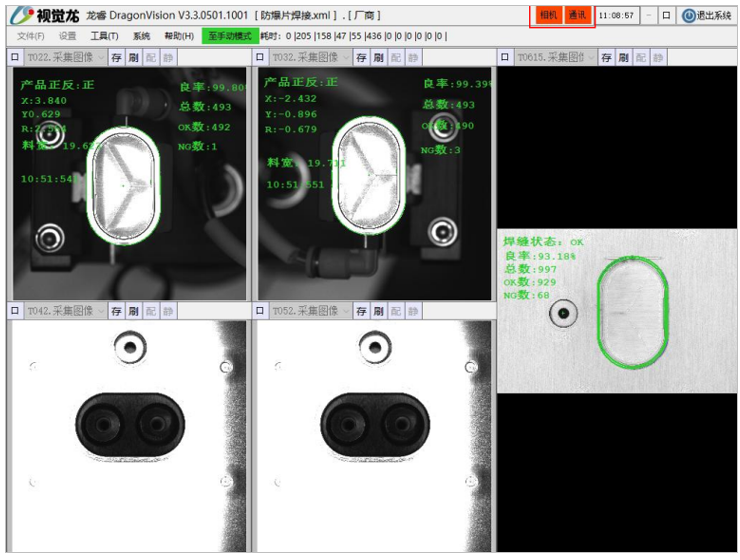The height and width of the screenshot is (560, 740).
Task: Click 配 config icon in T052 panel
Action: [x=396, y=311]
